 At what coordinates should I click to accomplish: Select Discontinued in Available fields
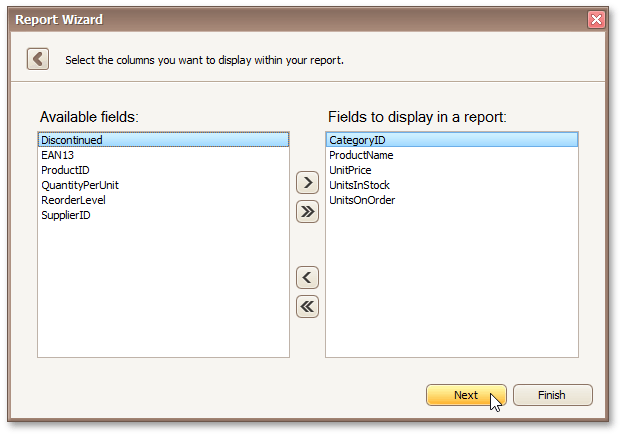tap(72, 140)
